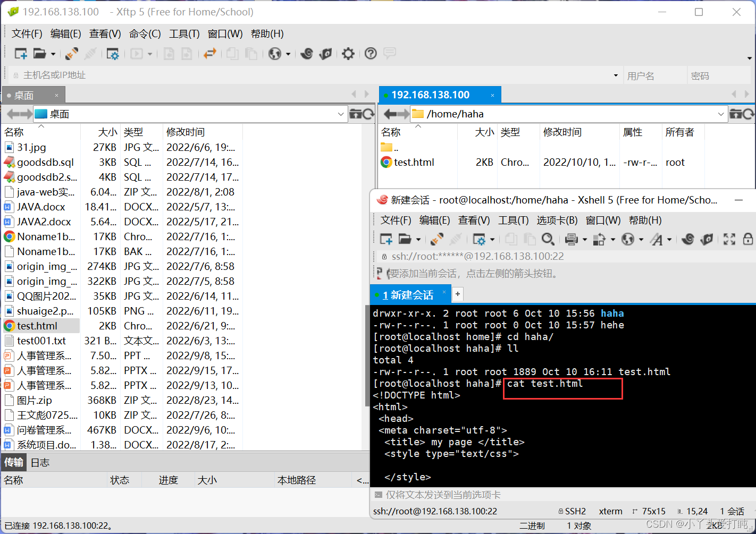Expand the Xftp toolbar overflow arrow
Image resolution: width=756 pixels, height=534 pixels.
coord(750,58)
